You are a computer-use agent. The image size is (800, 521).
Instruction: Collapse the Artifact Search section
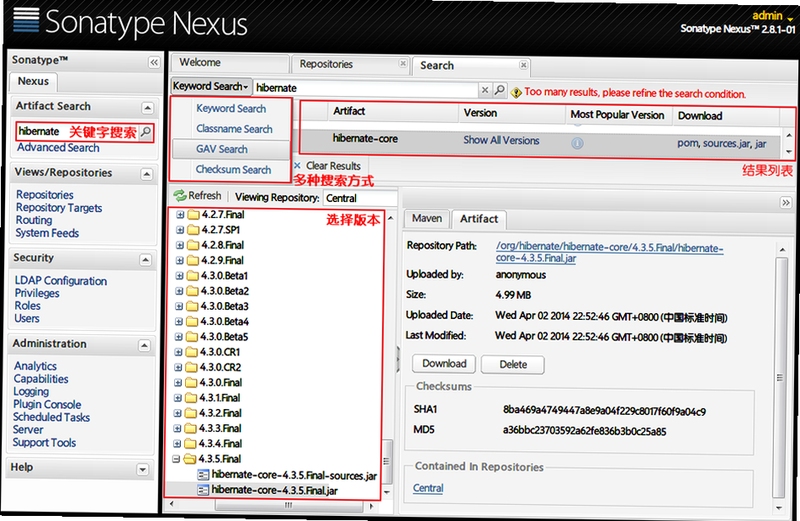click(147, 108)
